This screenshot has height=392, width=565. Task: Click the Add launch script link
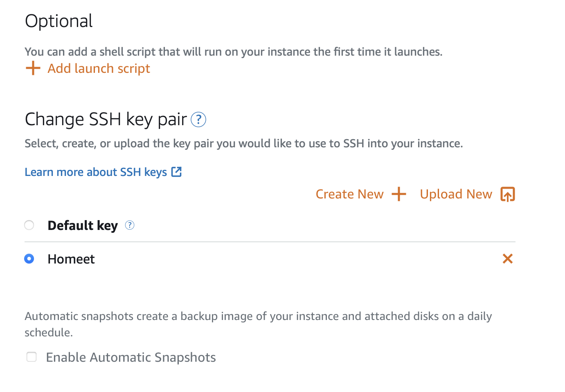pyautogui.click(x=99, y=68)
